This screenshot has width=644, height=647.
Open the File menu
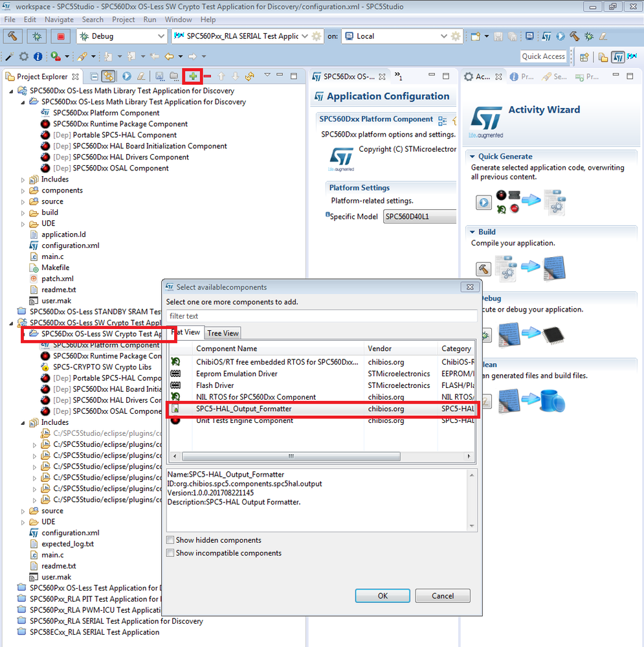point(10,19)
